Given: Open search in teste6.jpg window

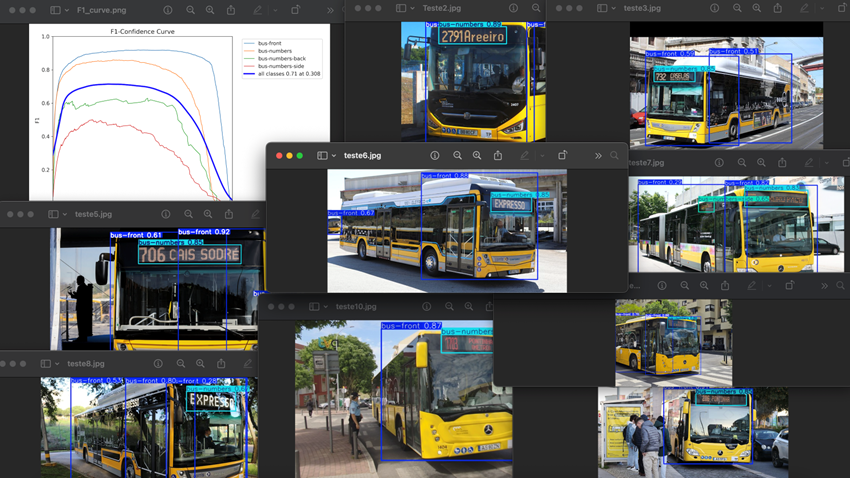Looking at the screenshot, I should (614, 156).
